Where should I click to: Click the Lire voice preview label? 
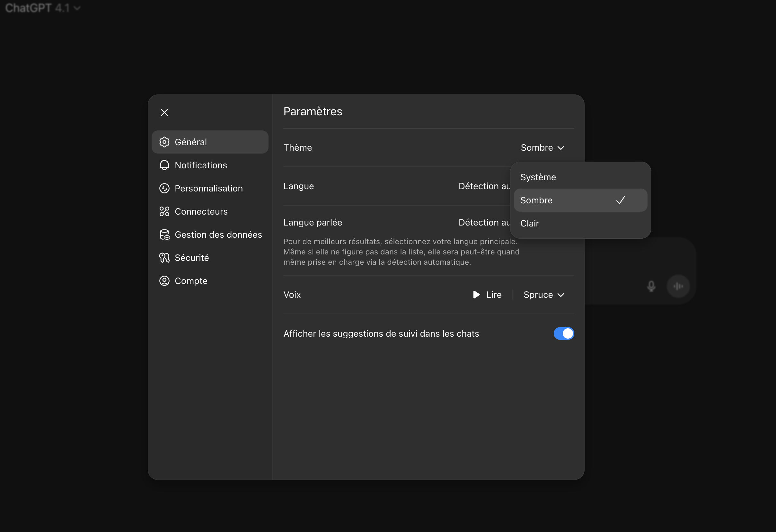tap(494, 295)
